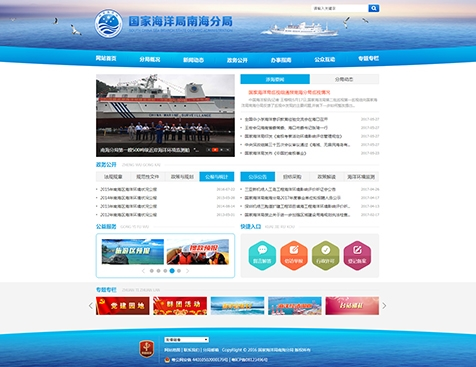Select the last slideshow indicator square
The image size is (476, 367).
pyautogui.click(x=228, y=150)
